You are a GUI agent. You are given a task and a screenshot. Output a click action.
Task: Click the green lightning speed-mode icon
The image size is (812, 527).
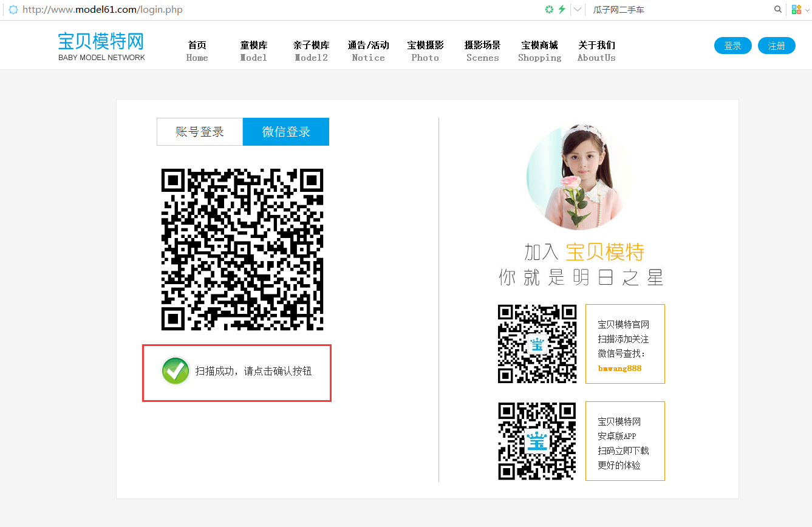(x=562, y=10)
